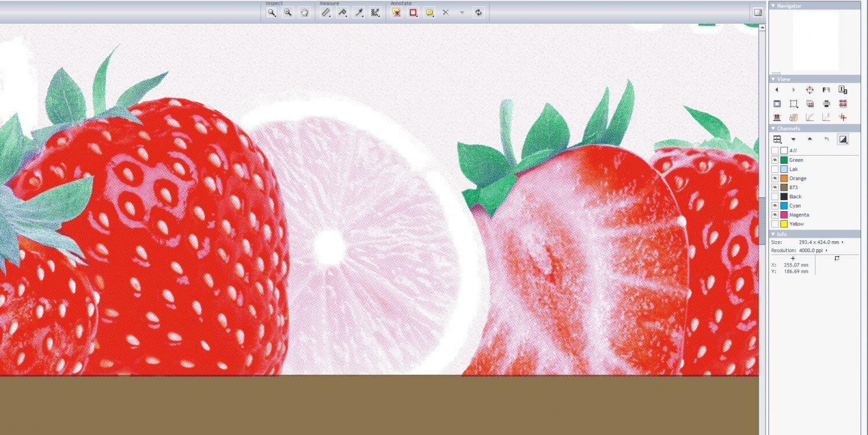
Task: Select the screen ruling measure tool
Action: coord(375,12)
